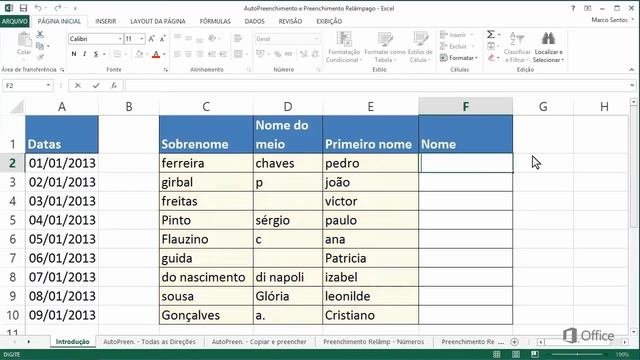Click the Clear eraser icon

pos(491,58)
